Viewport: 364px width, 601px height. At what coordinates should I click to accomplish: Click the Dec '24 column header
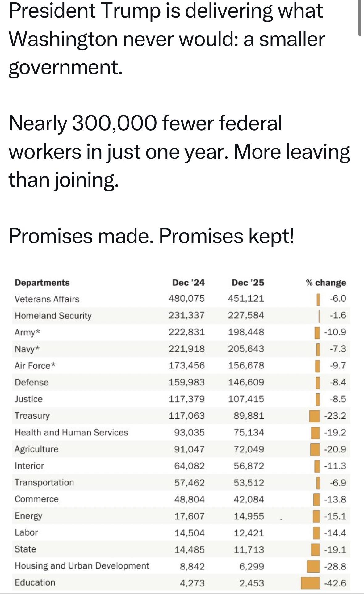click(188, 283)
